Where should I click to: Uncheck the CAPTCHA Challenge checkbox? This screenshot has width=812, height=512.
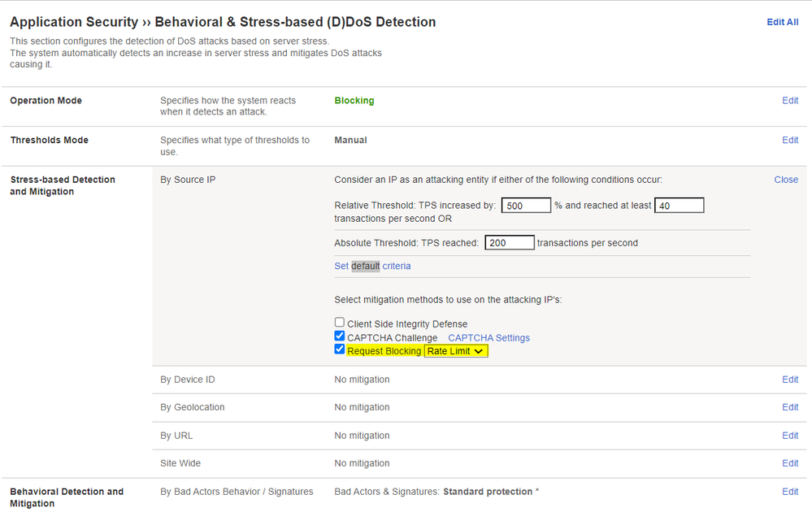(340, 336)
